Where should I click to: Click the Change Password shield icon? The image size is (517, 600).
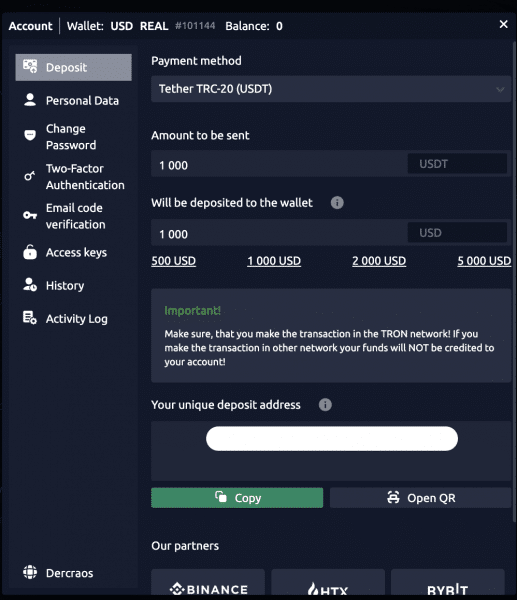coord(30,135)
